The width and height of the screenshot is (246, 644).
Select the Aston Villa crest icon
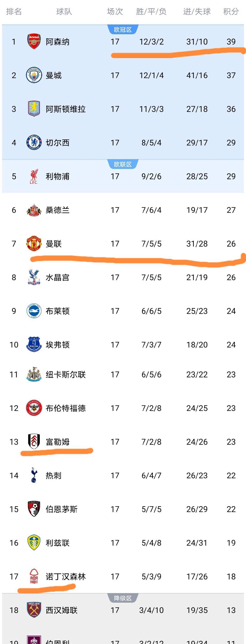[34, 109]
